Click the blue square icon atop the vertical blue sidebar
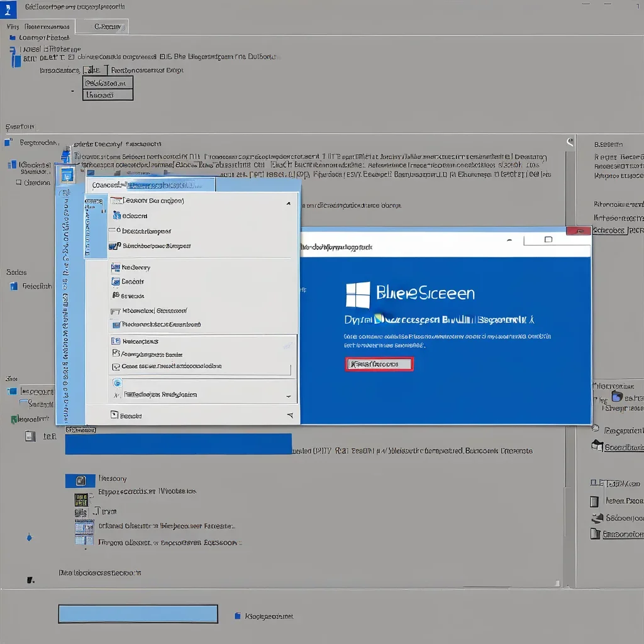The height and width of the screenshot is (644, 644). coord(67,175)
